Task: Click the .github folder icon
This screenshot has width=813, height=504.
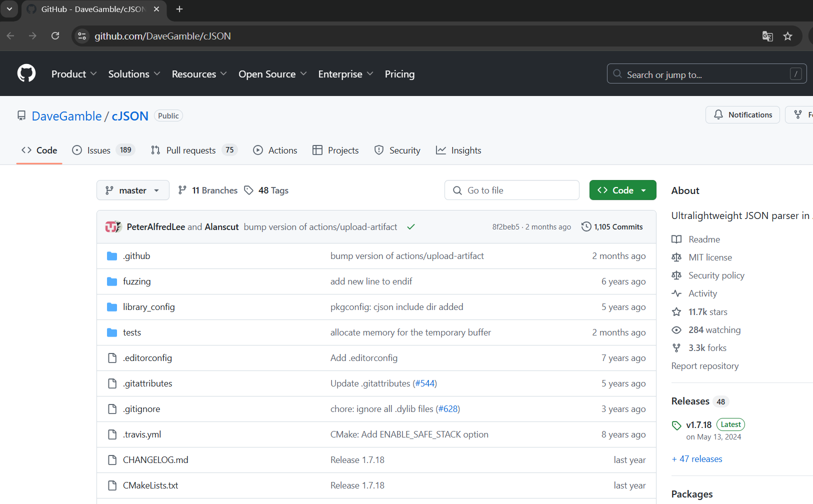Action: point(112,256)
